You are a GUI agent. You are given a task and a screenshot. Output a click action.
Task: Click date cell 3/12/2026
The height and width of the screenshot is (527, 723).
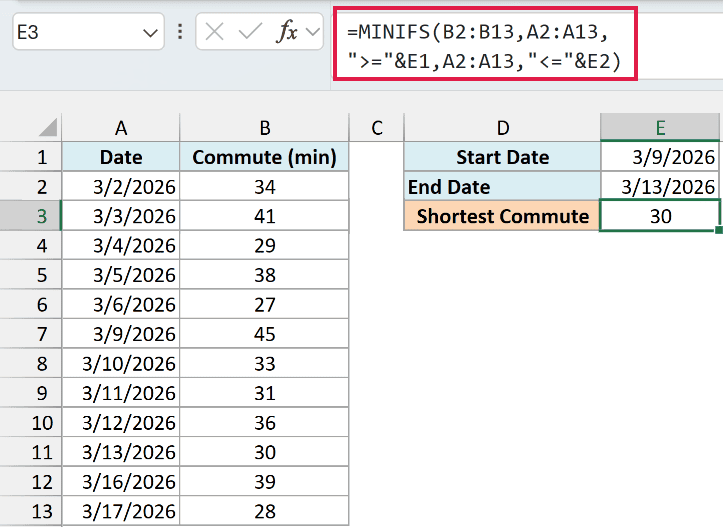[121, 423]
